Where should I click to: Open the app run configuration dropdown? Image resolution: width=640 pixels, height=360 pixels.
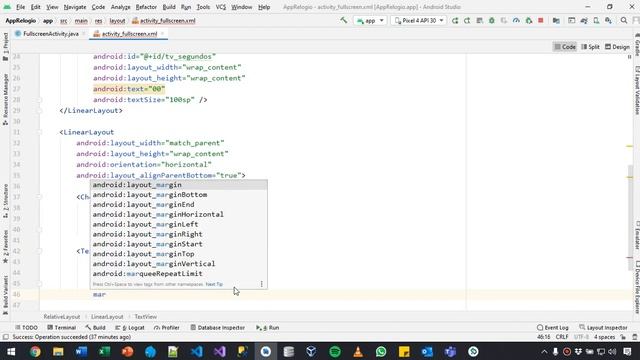coord(370,20)
